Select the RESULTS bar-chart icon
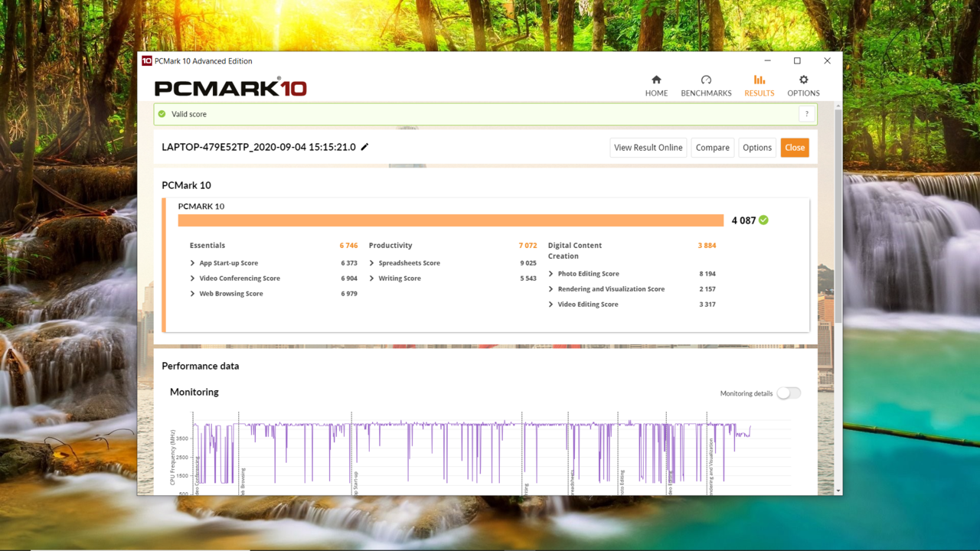 click(x=759, y=80)
